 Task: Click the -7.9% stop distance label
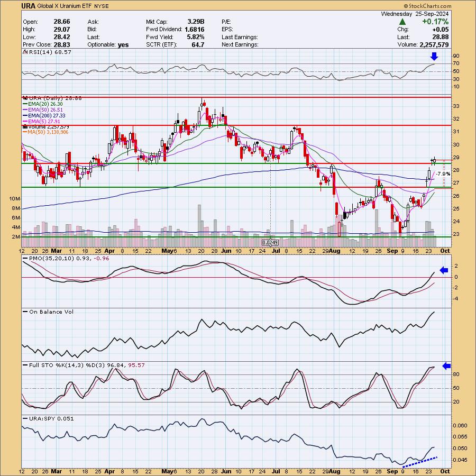click(x=443, y=174)
